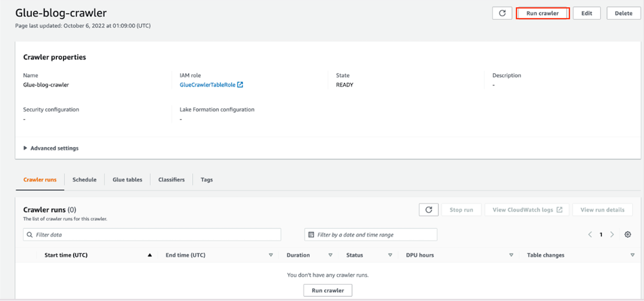This screenshot has width=644, height=301.
Task: Refresh the crawler page with top refresh icon
Action: (x=502, y=13)
